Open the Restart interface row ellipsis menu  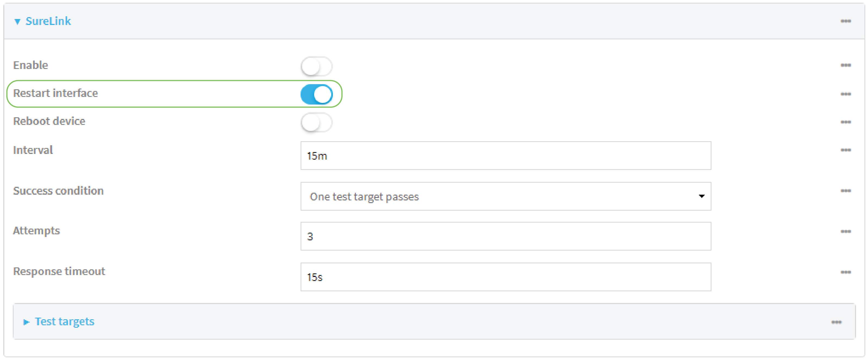[845, 94]
